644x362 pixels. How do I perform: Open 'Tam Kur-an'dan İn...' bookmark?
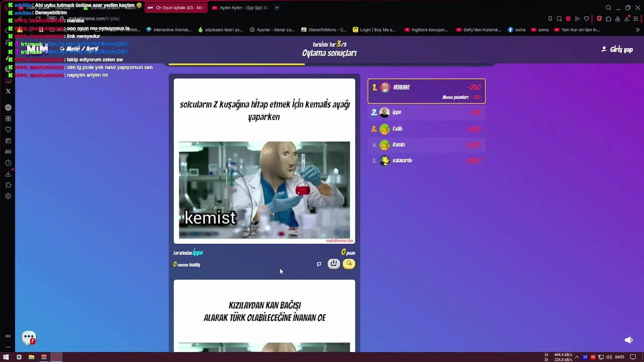tap(577, 30)
